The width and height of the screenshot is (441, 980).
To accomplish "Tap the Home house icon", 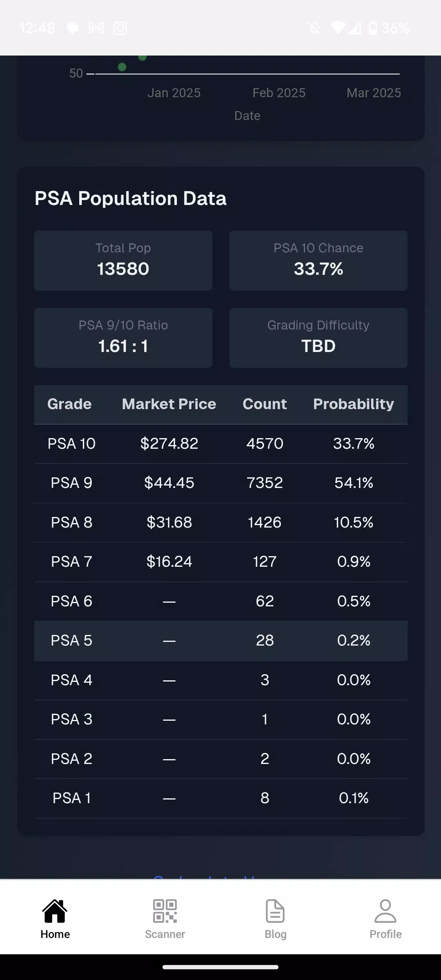I will click(x=55, y=911).
